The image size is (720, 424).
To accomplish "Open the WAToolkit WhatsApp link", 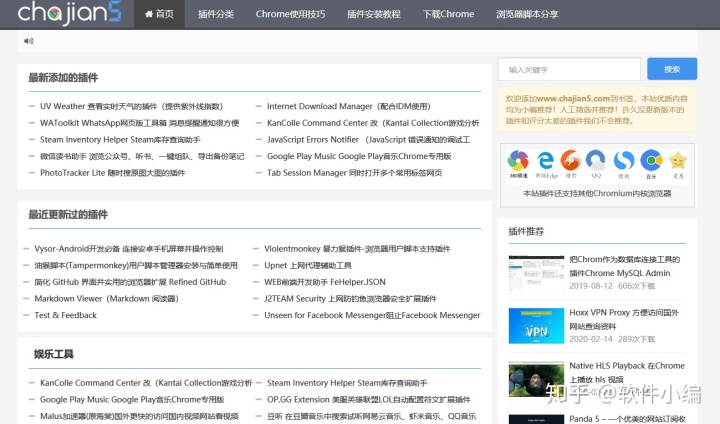I will point(140,123).
